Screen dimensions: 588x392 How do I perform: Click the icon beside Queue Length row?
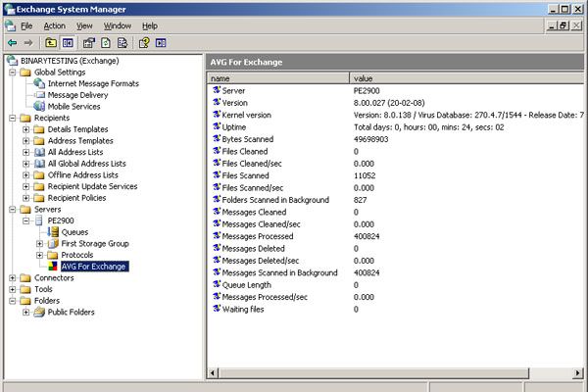(x=217, y=284)
